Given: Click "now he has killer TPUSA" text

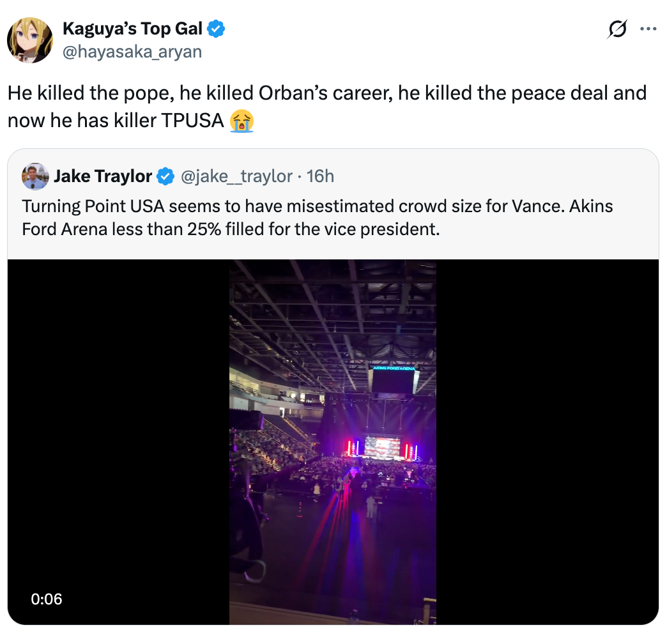Looking at the screenshot, I should pyautogui.click(x=115, y=121).
